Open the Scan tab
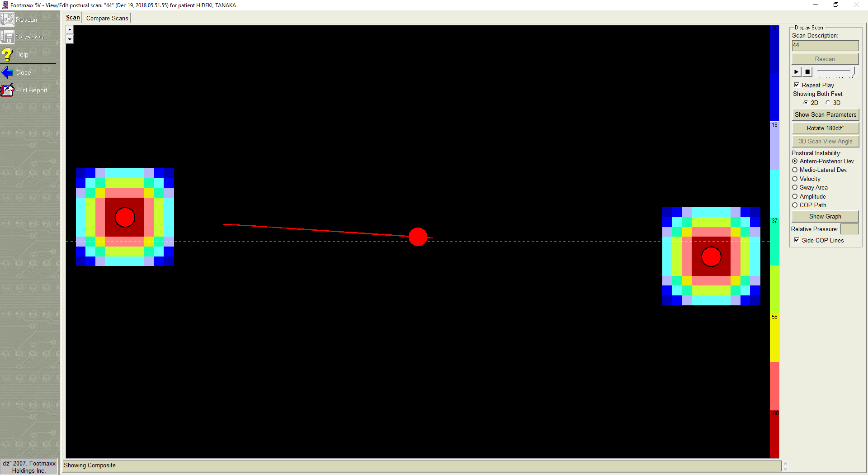This screenshot has height=475, width=868. [73, 18]
